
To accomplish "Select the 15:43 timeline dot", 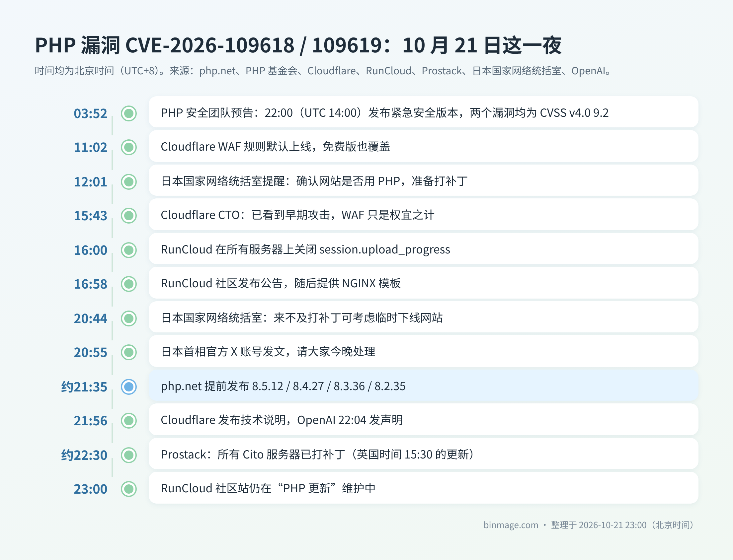I will point(129,216).
